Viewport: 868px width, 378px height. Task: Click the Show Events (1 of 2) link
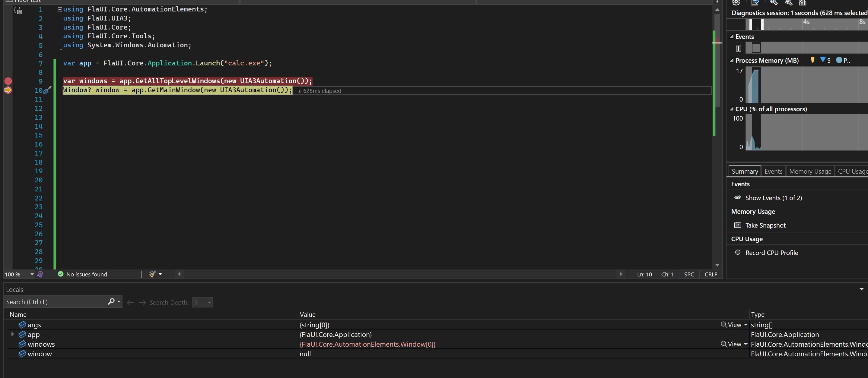773,198
